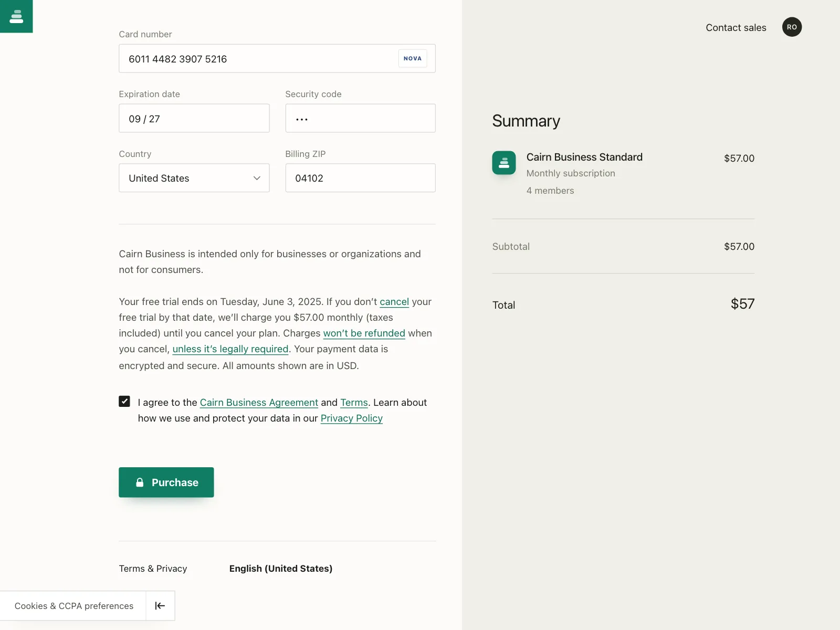Open the RO user avatar menu
This screenshot has height=630, width=840.
tap(792, 27)
